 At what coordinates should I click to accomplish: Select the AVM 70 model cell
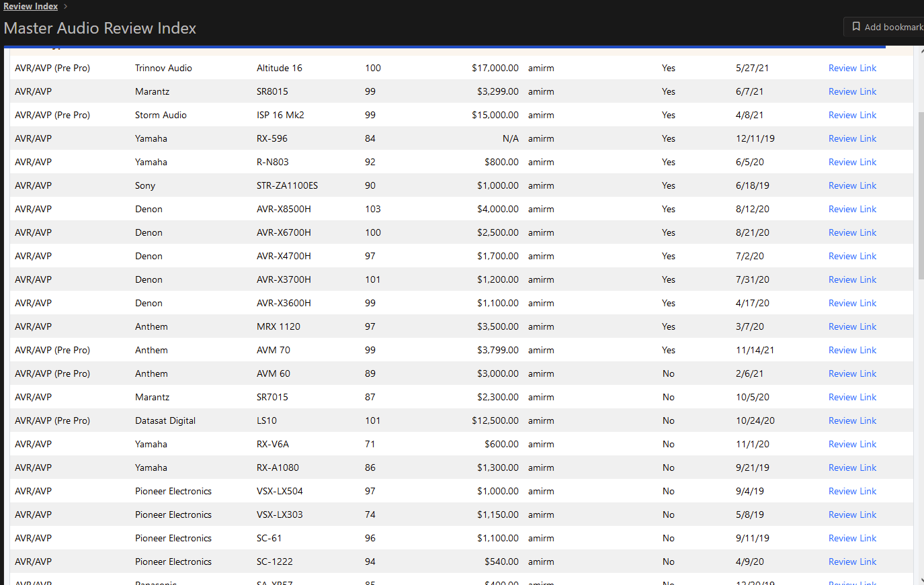(274, 350)
